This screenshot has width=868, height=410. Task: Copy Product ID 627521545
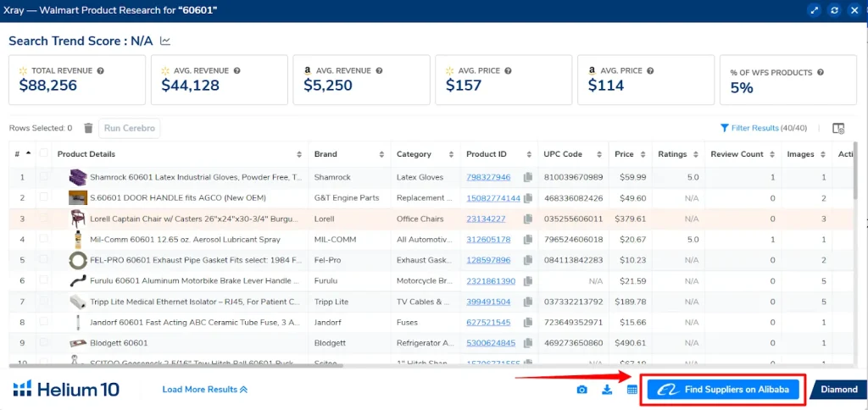(528, 322)
